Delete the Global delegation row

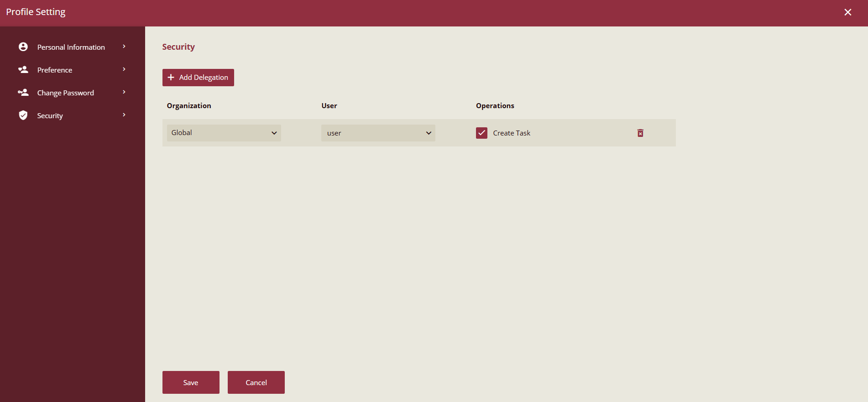(640, 133)
